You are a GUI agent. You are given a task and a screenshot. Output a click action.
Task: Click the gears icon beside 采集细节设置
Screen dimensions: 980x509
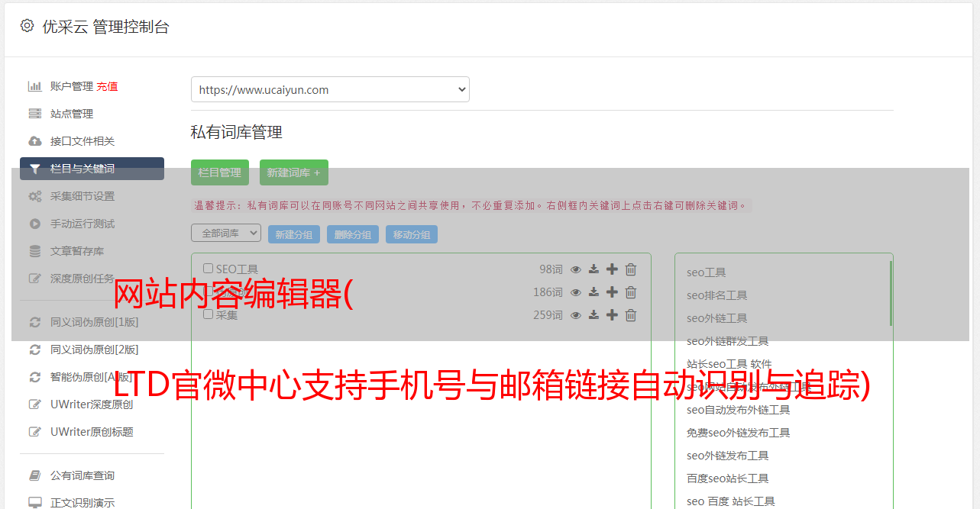[x=35, y=196]
